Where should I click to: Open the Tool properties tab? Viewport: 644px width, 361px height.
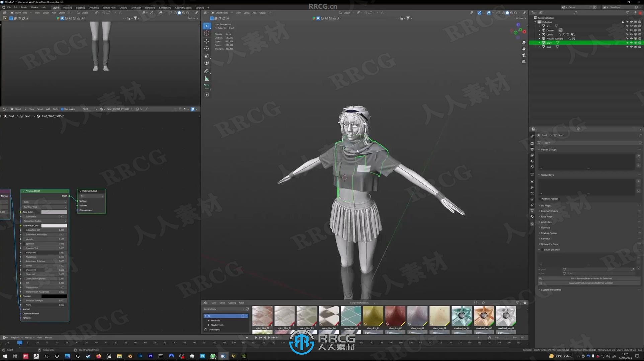[532, 136]
